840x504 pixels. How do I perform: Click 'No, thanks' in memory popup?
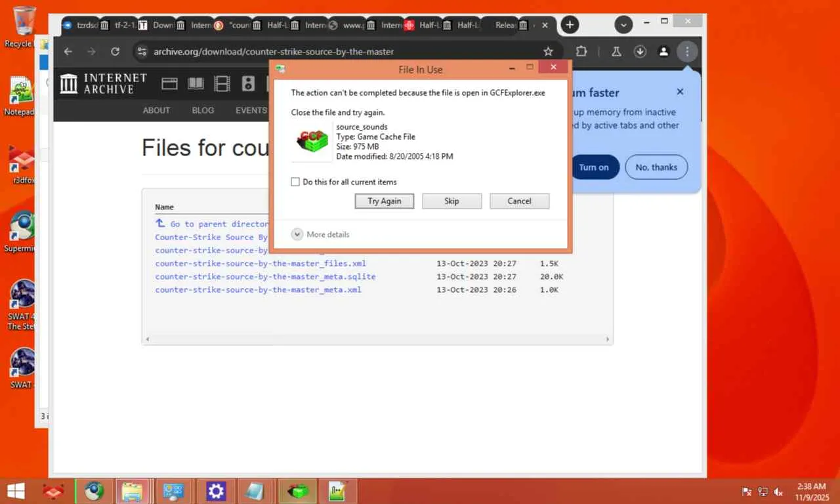pos(656,167)
